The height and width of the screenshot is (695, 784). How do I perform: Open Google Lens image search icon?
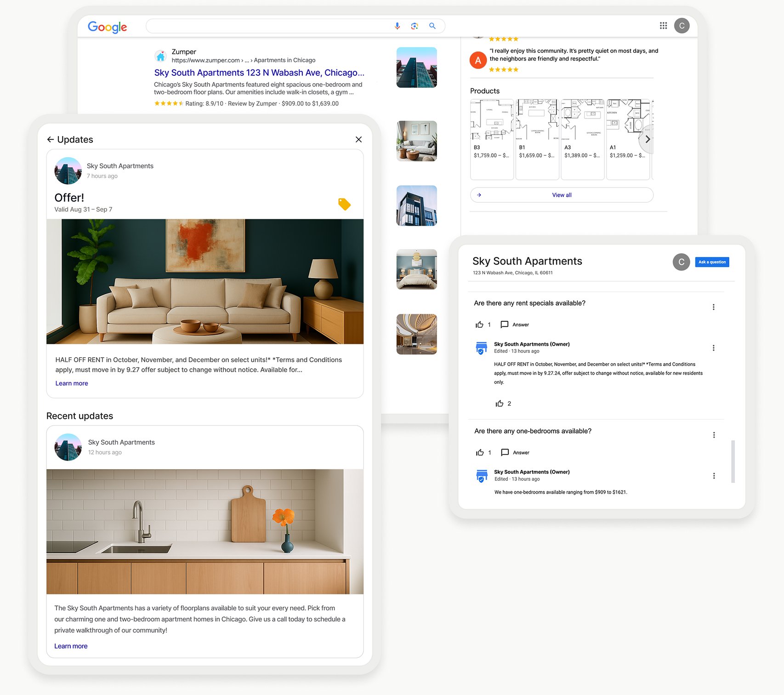click(415, 26)
